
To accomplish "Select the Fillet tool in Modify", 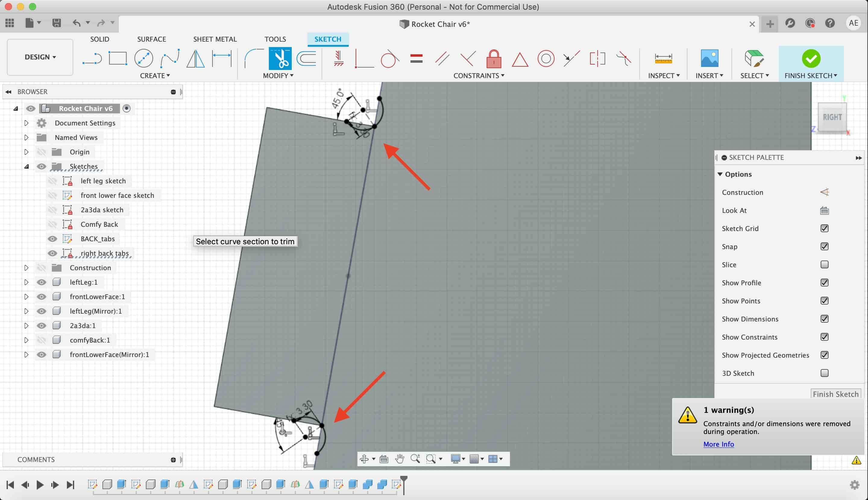I will [x=254, y=59].
